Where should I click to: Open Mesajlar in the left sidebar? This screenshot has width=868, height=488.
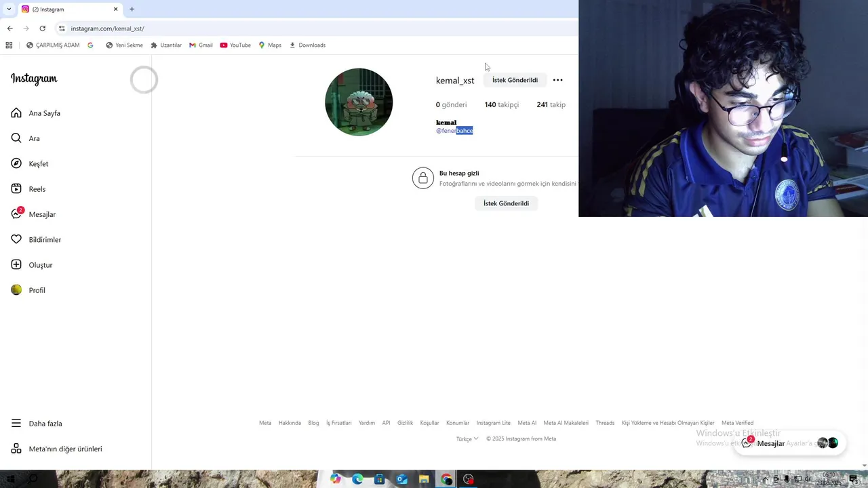pyautogui.click(x=33, y=214)
